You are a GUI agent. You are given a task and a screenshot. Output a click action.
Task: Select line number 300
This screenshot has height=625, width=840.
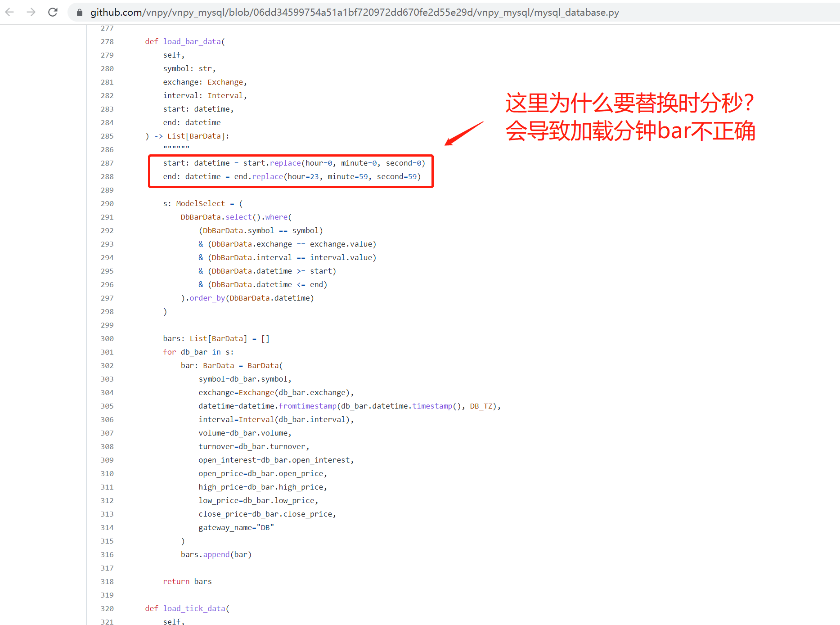pos(107,338)
